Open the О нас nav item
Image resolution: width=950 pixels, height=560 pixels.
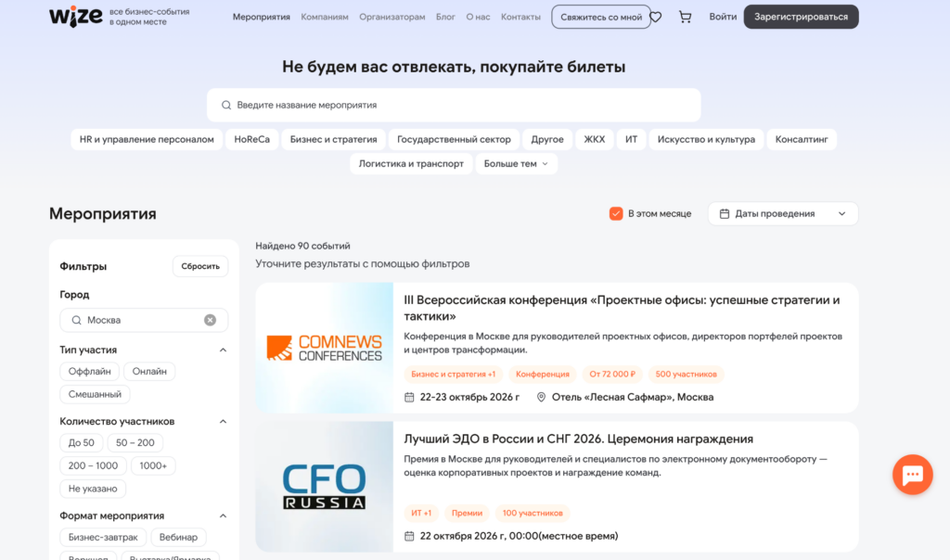click(478, 17)
